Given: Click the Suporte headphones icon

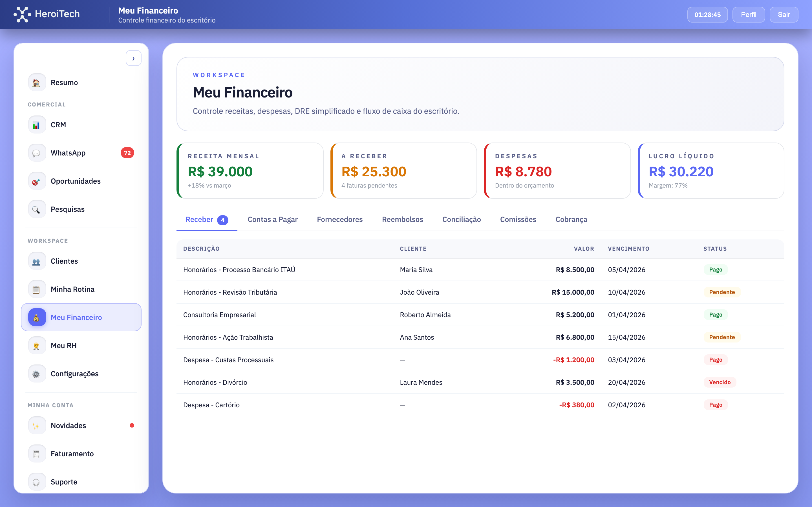Looking at the screenshot, I should [37, 482].
